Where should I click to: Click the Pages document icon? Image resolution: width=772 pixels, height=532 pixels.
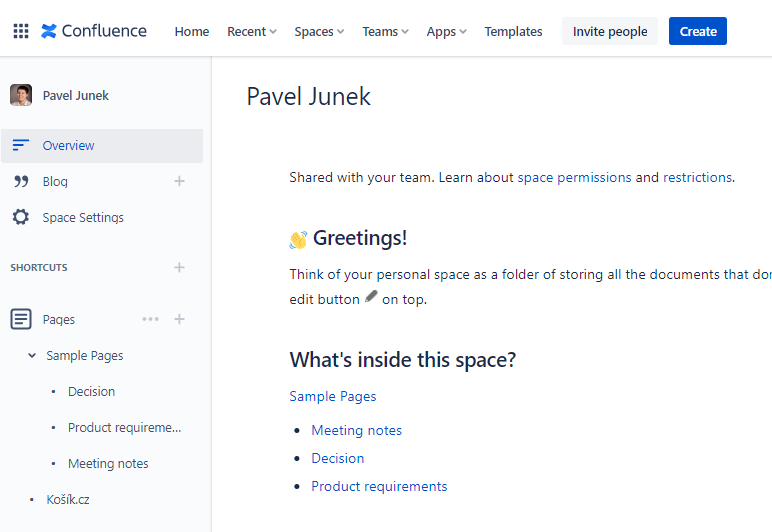21,319
